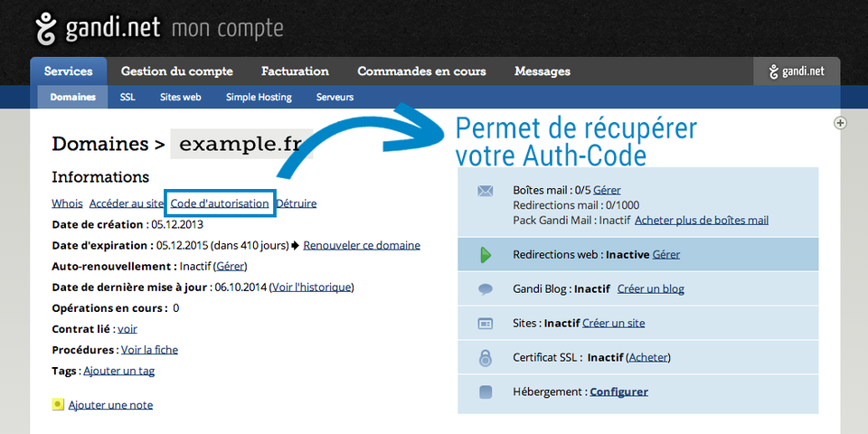
Task: Click Renouveler ce domaine link
Action: (362, 245)
